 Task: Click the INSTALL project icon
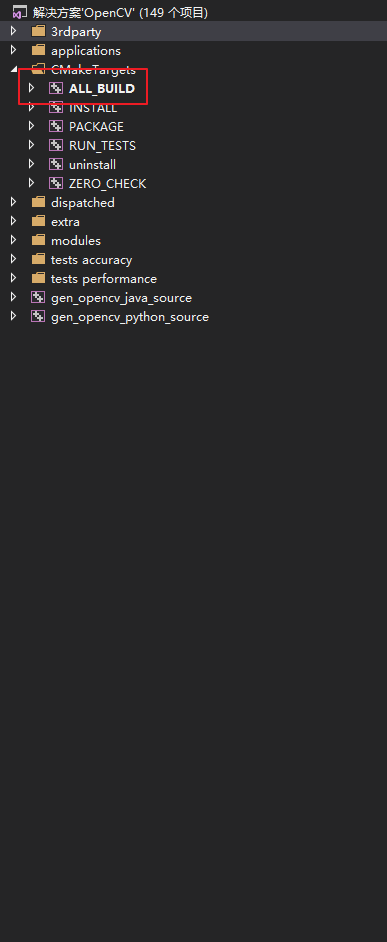[55, 108]
